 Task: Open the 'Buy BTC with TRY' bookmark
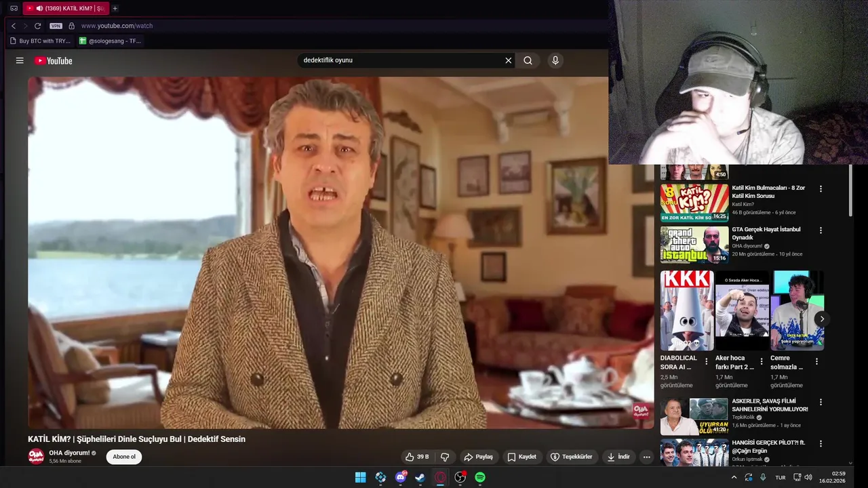40,41
